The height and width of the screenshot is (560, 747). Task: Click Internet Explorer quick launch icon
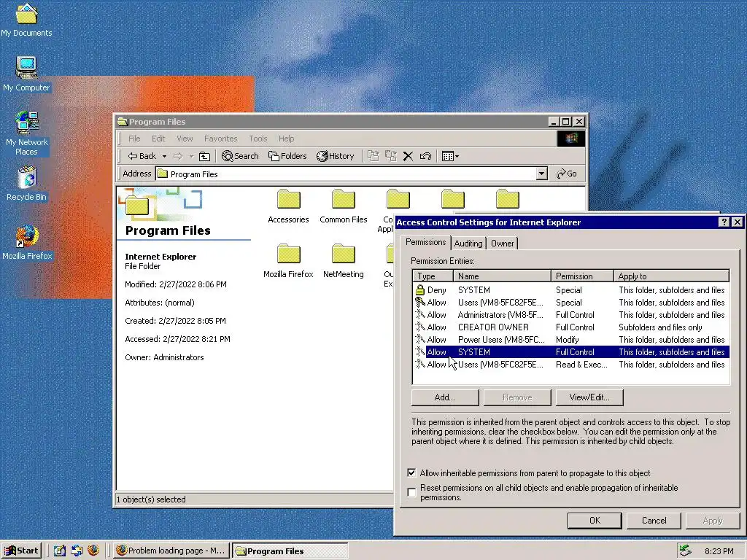click(x=76, y=551)
